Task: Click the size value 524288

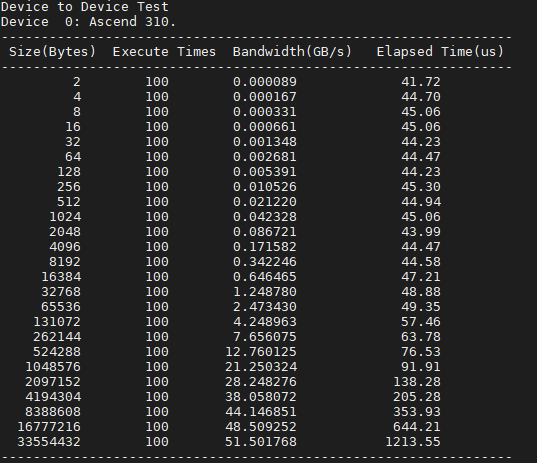Action: (x=57, y=352)
